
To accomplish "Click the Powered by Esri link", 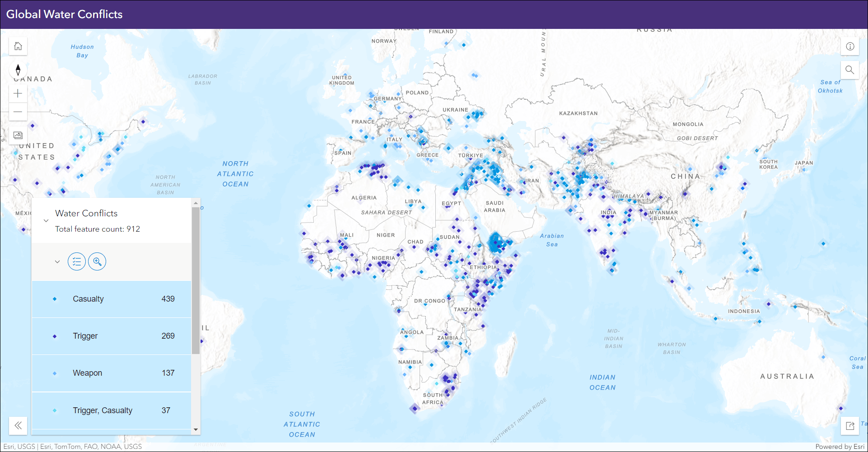I will tap(840, 447).
